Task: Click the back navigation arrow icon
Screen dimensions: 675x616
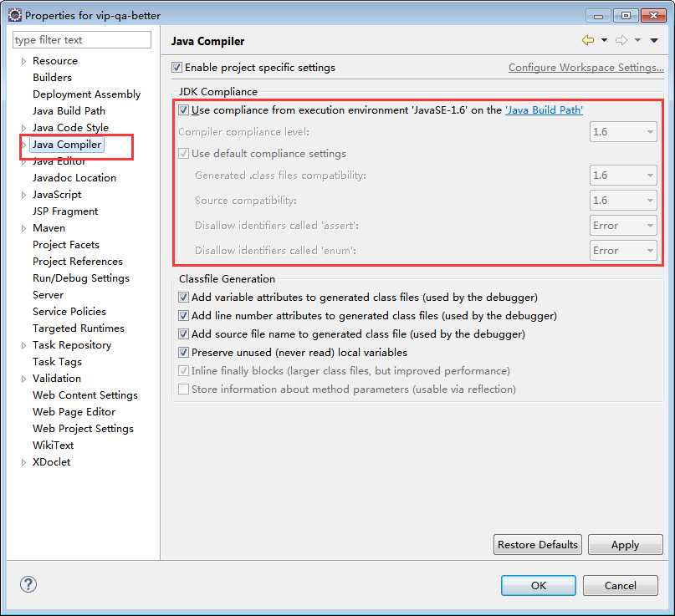Action: point(588,40)
